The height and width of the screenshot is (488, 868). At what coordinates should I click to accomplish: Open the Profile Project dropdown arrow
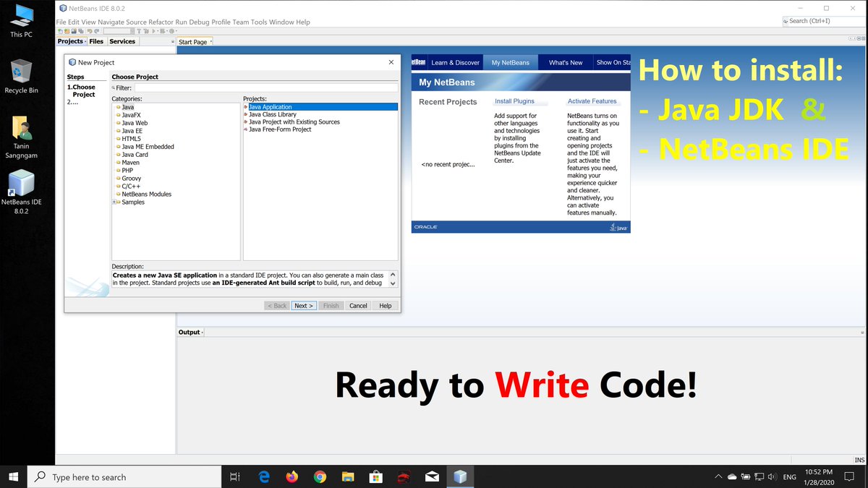[x=176, y=31]
